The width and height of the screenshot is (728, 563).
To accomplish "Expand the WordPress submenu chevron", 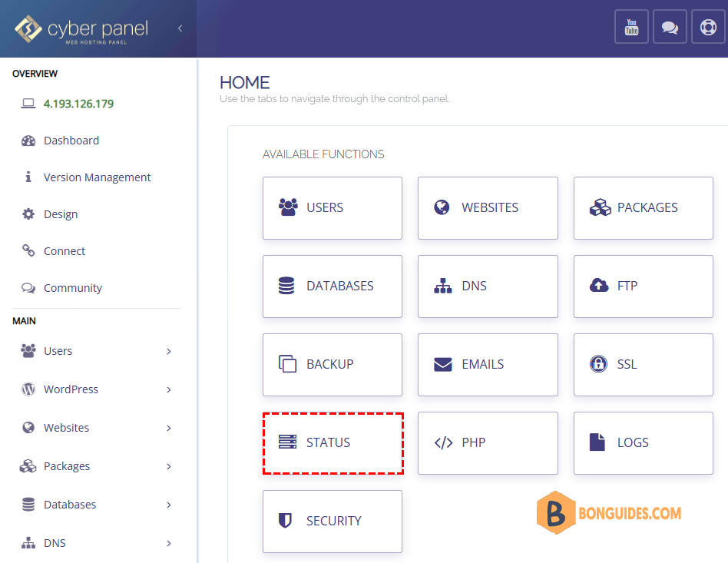I will point(169,389).
